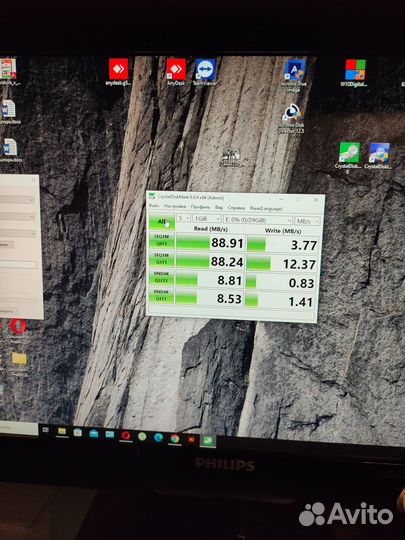
Task: Open the MB/s unit dropdown
Action: pos(308,221)
